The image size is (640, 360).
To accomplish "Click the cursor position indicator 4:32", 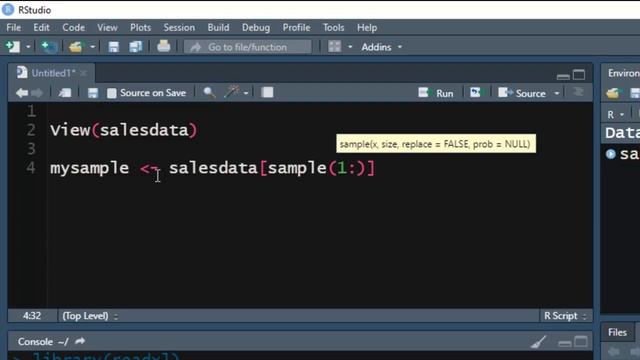I will click(x=32, y=316).
